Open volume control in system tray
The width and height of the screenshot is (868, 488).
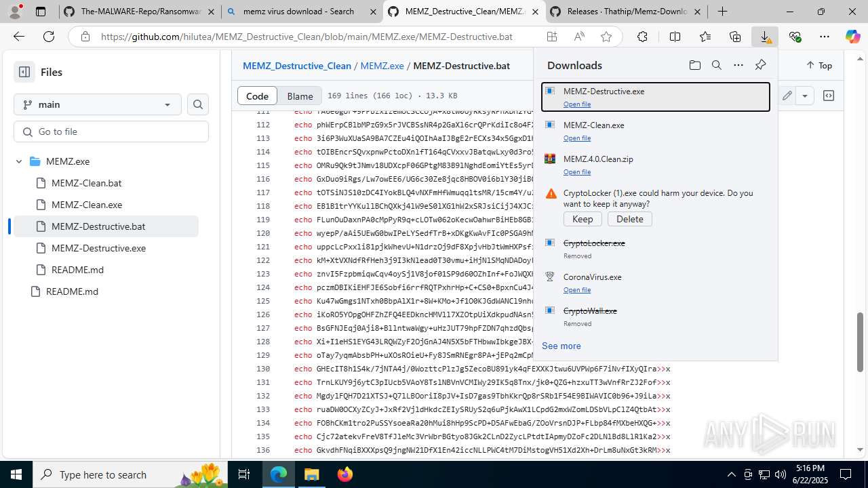click(x=781, y=474)
